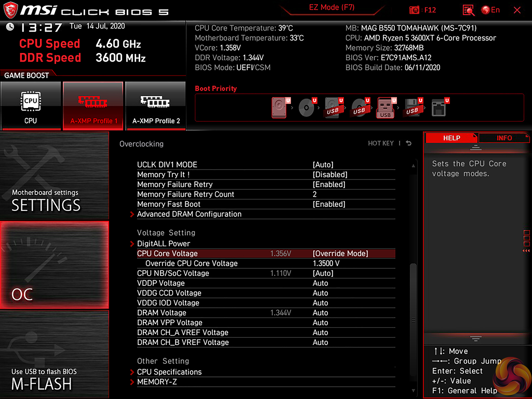Select the network boot device icon
Image resolution: width=532 pixels, height=399 pixels.
coord(440,108)
